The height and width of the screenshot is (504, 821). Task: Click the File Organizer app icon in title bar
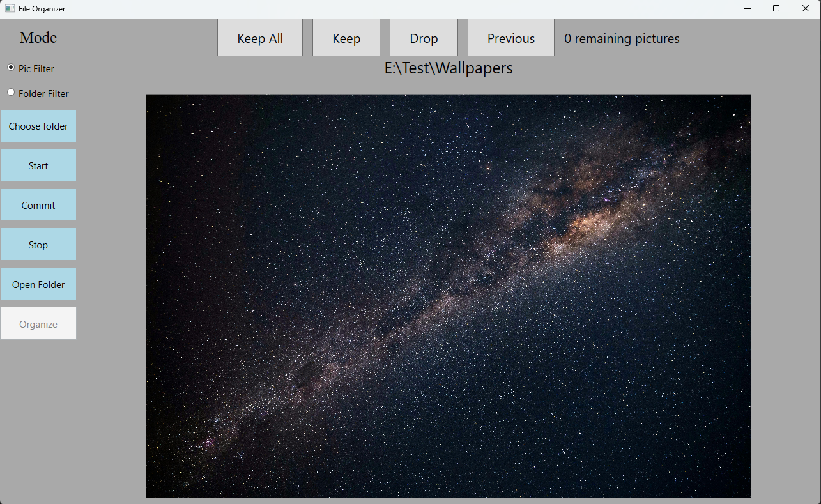(10, 9)
